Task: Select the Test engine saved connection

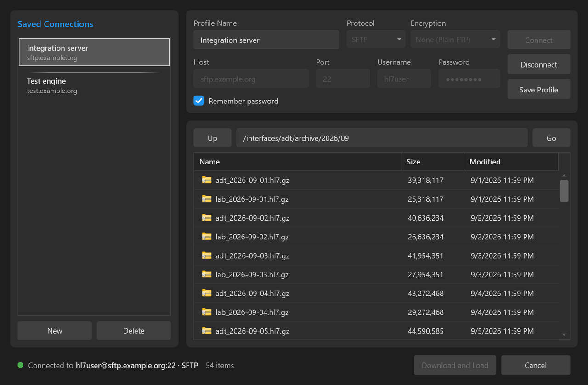Action: pos(94,85)
